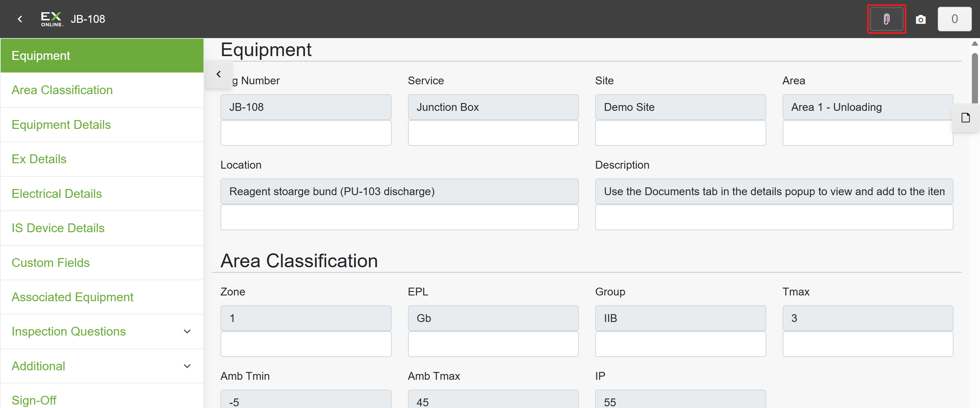This screenshot has height=408, width=980.
Task: Click the Description text field
Action: click(774, 192)
